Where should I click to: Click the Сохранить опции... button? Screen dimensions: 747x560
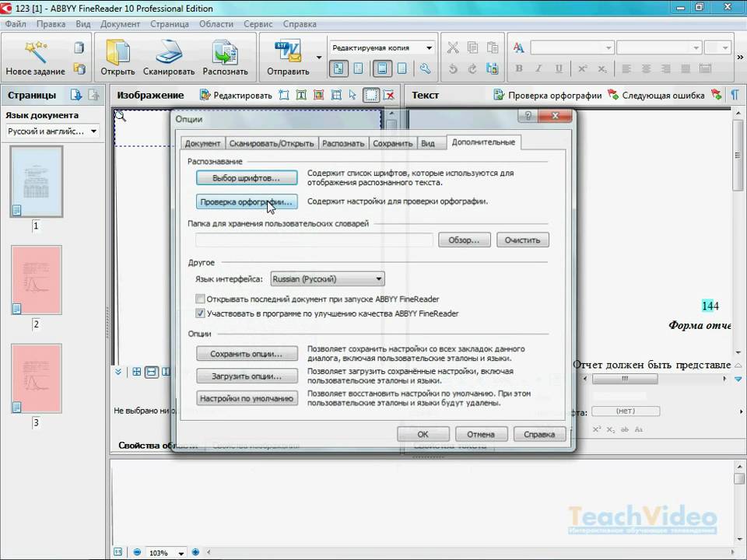pos(247,354)
